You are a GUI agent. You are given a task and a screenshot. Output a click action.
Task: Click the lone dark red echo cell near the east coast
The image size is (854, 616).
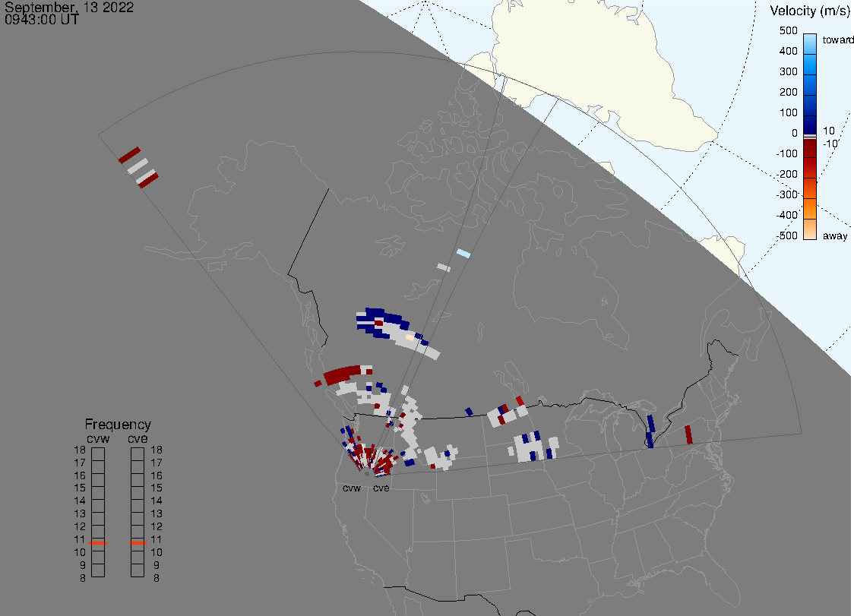[x=688, y=434]
